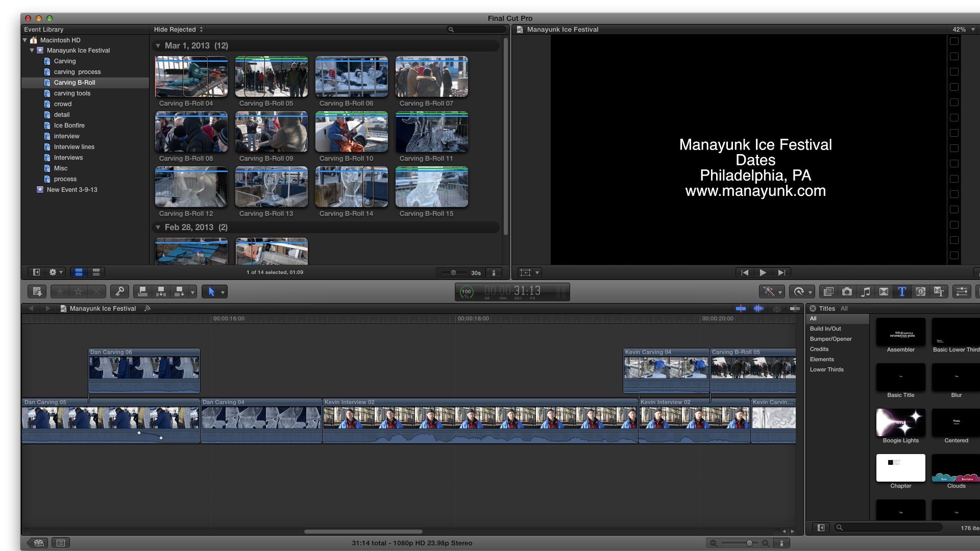Select the Carving keyword collection
The height and width of the screenshot is (551, 980).
65,61
